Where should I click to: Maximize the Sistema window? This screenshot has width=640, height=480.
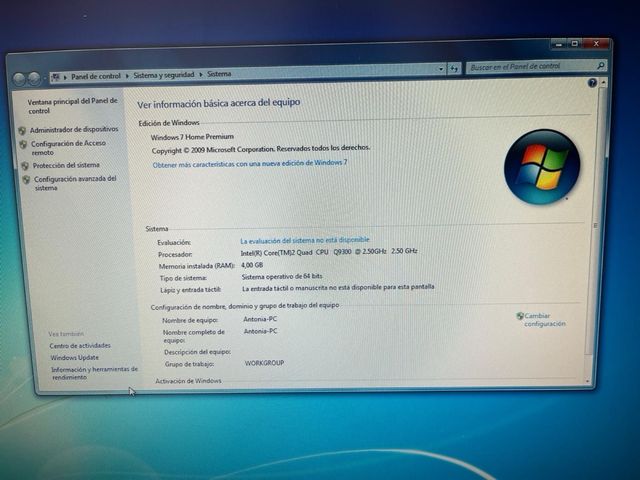(575, 44)
